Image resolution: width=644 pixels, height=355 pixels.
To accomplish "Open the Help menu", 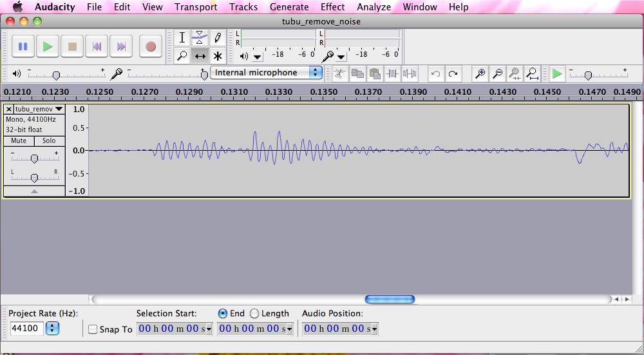I will pos(459,6).
